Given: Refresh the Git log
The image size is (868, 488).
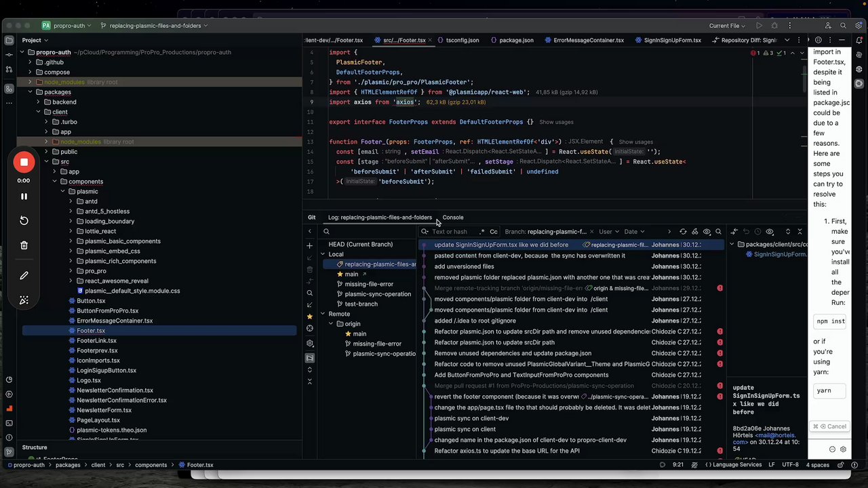Looking at the screenshot, I should pos(683,232).
